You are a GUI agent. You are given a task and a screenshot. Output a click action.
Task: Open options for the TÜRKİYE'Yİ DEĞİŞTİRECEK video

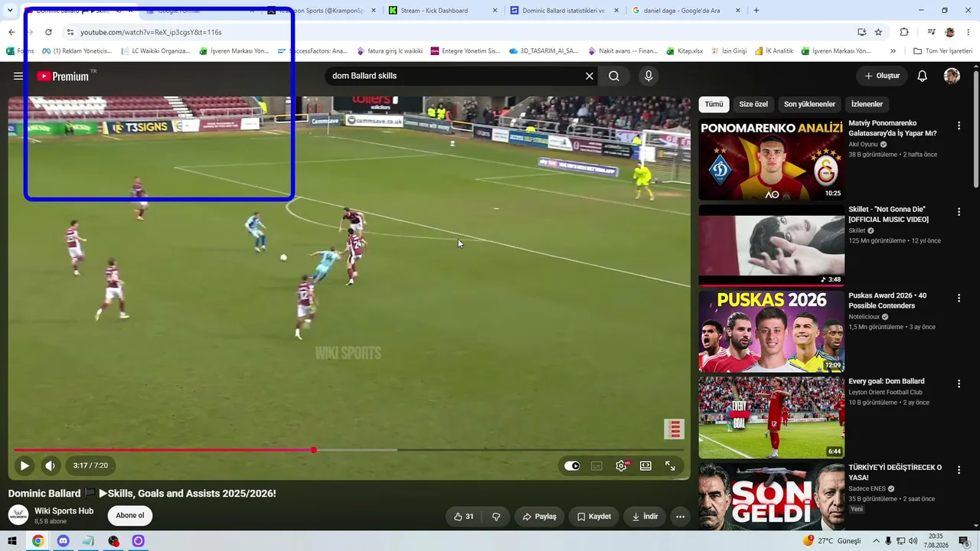pyautogui.click(x=959, y=470)
